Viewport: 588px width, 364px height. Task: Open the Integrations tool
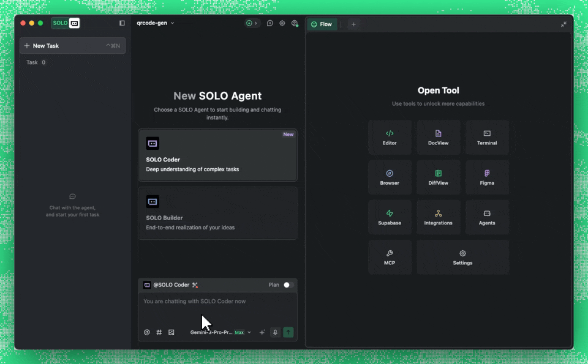(439, 218)
